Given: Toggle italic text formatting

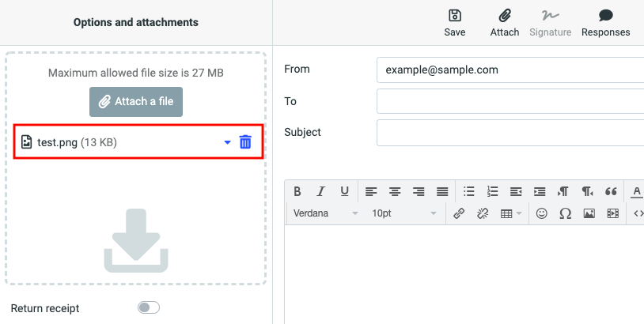Looking at the screenshot, I should coord(321,191).
